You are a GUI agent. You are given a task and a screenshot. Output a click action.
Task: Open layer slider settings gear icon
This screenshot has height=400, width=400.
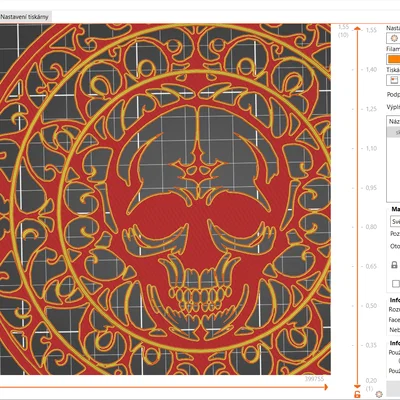pos(379,394)
